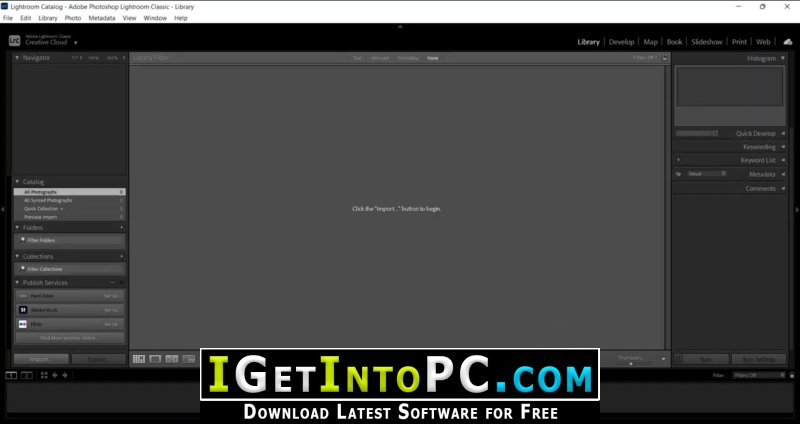Screen dimensions: 800x424
Task: Go back with filmstrip left arrow
Action: click(x=55, y=375)
